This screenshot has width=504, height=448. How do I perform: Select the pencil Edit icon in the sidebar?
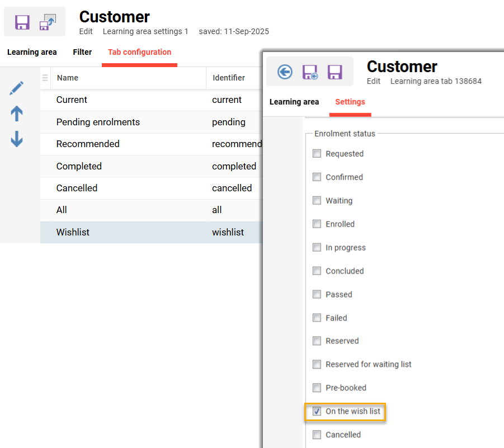pos(16,87)
